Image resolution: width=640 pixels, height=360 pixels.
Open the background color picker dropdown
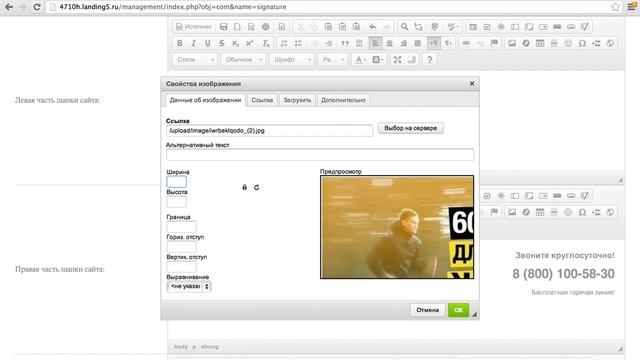tap(377, 60)
